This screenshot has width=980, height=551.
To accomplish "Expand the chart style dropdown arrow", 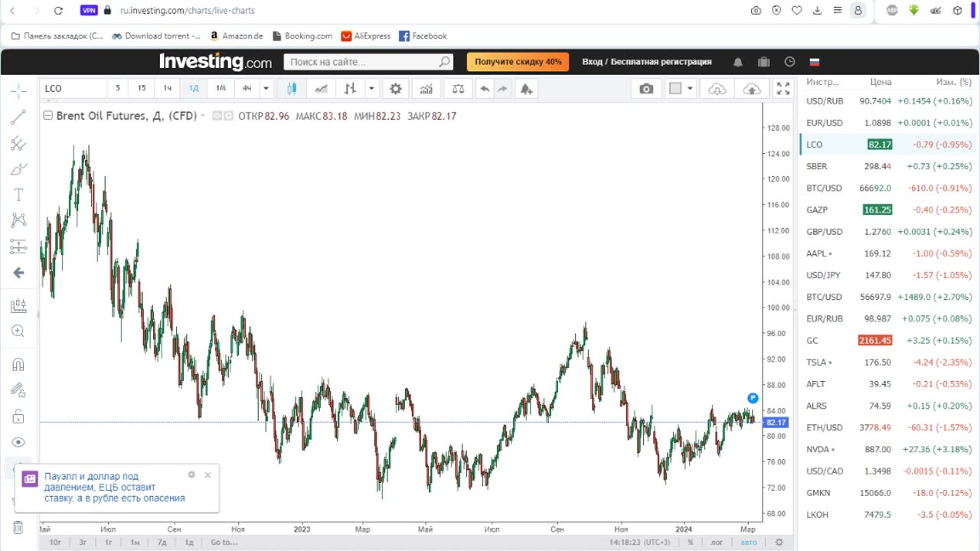I will [371, 89].
